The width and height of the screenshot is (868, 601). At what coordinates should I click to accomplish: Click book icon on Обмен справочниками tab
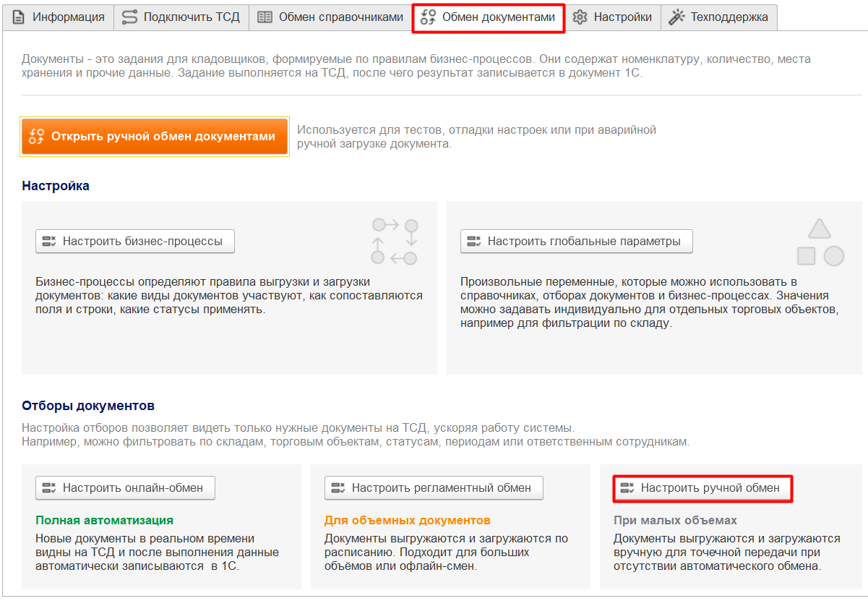(x=265, y=17)
